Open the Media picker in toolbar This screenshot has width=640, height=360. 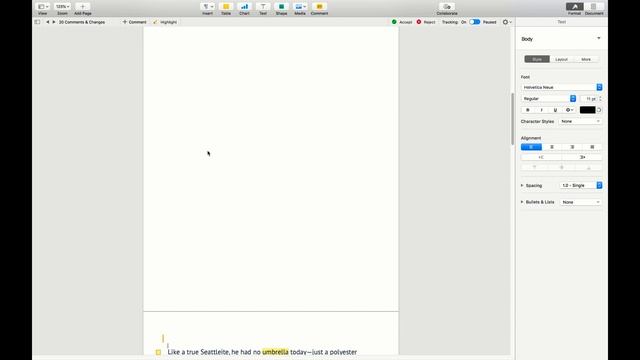(300, 7)
